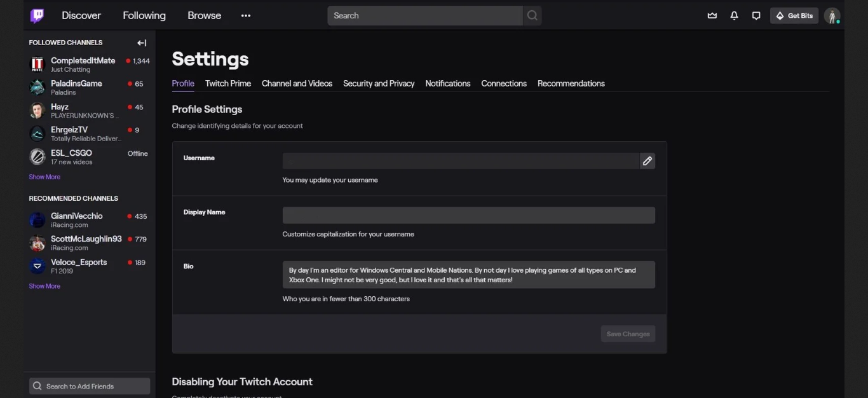This screenshot has width=868, height=398.
Task: Open the EhrgeizTV channel avatar
Action: tap(37, 134)
